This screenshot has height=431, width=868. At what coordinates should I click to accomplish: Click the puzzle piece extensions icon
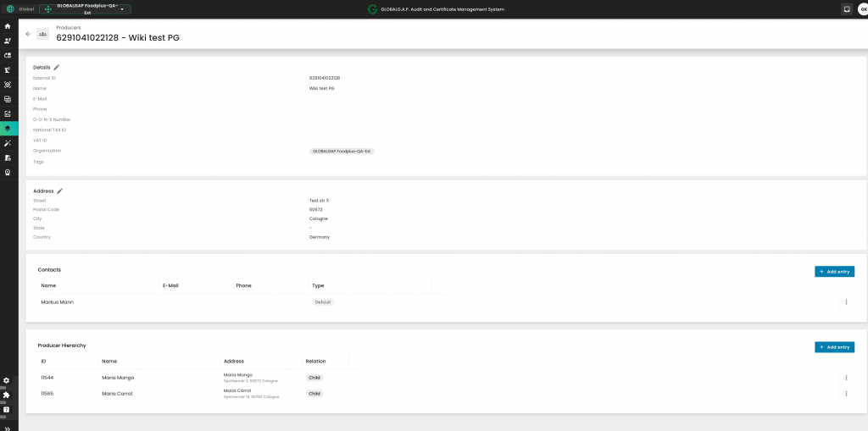click(x=7, y=395)
